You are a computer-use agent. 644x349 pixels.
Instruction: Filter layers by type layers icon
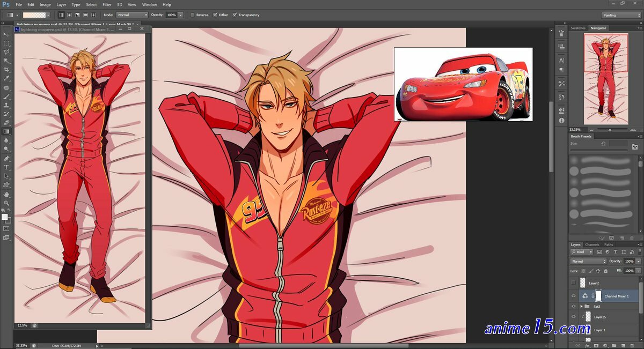click(x=614, y=251)
